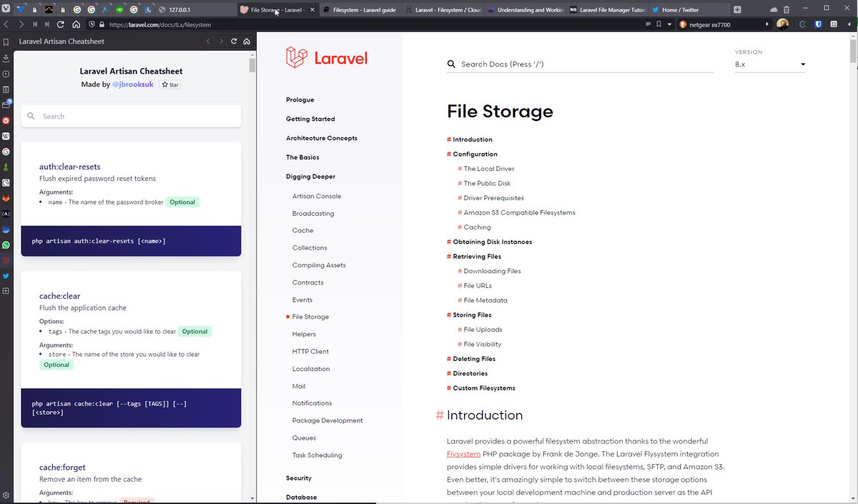The image size is (858, 504).
Task: Collapse the Digging Deeper section
Action: [x=310, y=177]
